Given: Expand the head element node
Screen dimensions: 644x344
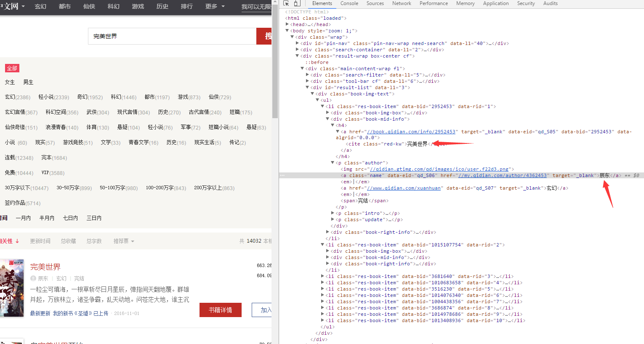Looking at the screenshot, I should coord(287,24).
